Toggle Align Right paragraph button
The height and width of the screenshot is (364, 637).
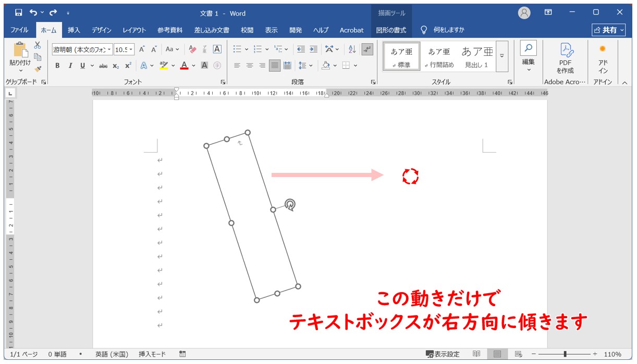point(262,66)
